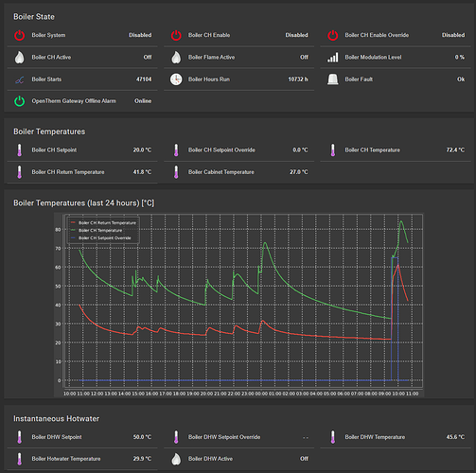Click the Boiler CH Enable Override Disabled state

[x=453, y=35]
